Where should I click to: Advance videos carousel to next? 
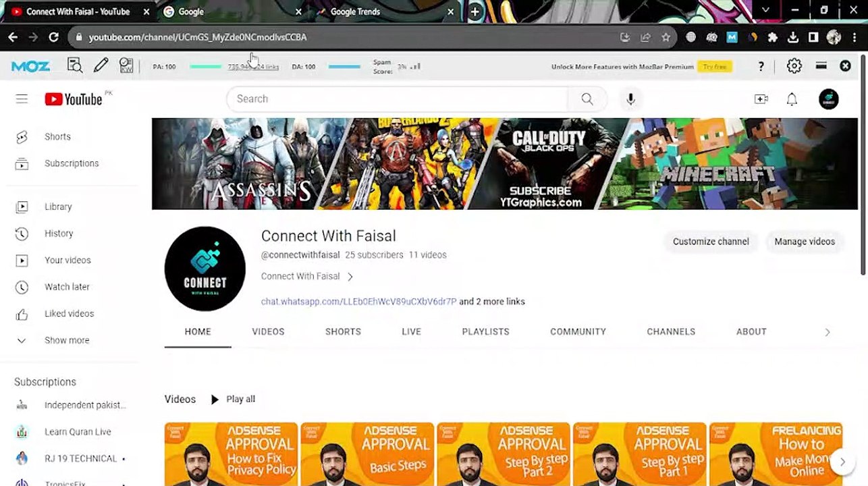[842, 462]
